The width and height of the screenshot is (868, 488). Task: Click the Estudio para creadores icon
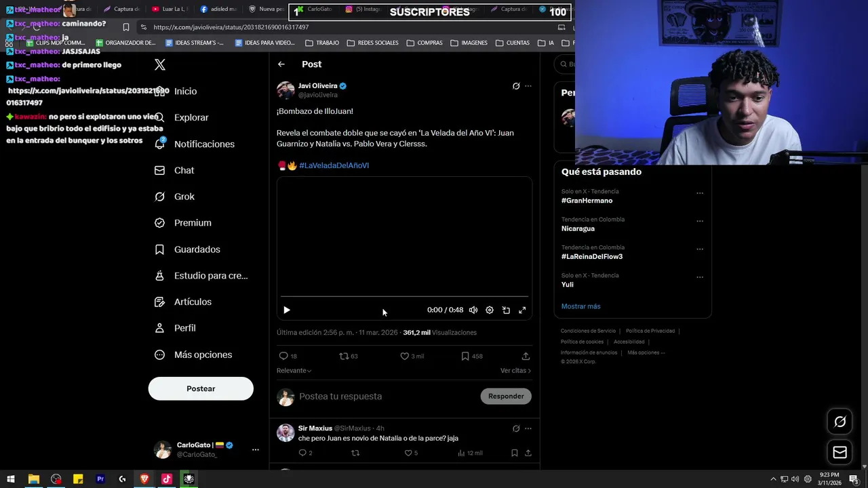click(159, 275)
